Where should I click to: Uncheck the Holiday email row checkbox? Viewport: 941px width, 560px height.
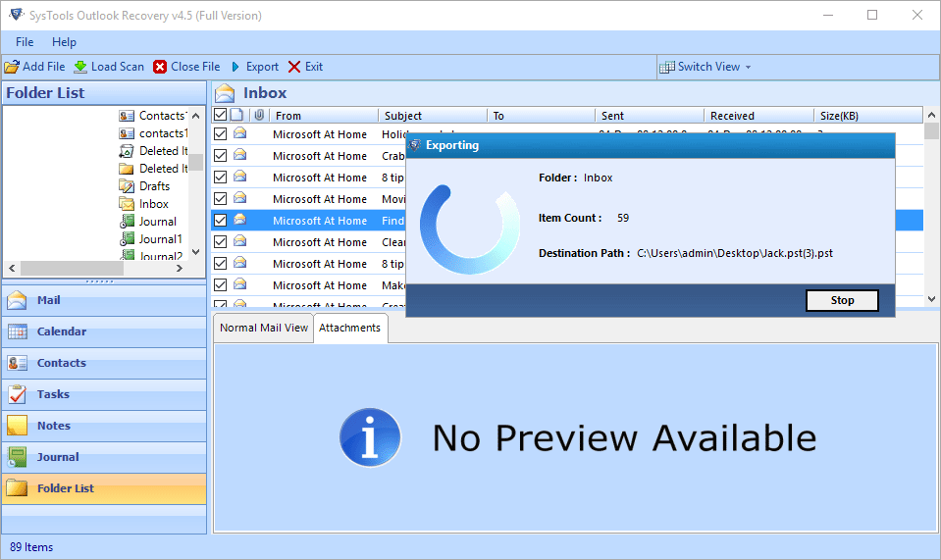tap(220, 133)
